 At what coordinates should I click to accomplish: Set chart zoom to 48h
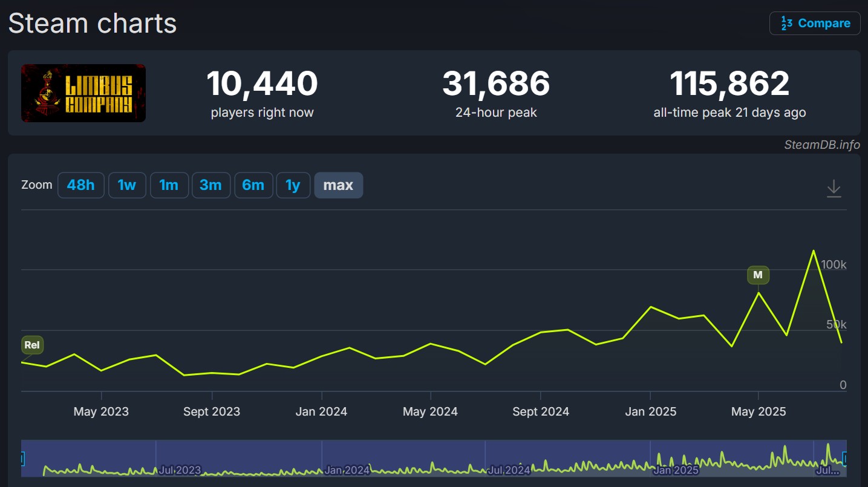(81, 185)
